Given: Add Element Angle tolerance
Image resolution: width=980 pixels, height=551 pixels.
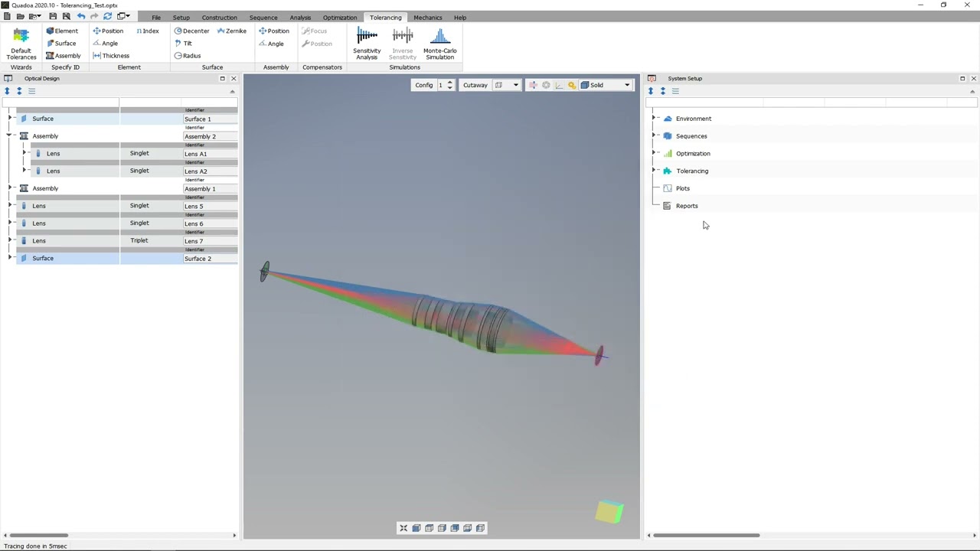Looking at the screenshot, I should coord(105,43).
